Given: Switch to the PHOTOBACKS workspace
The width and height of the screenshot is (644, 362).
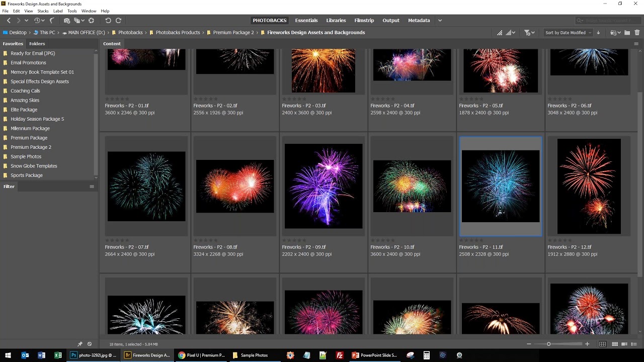Looking at the screenshot, I should (270, 21).
